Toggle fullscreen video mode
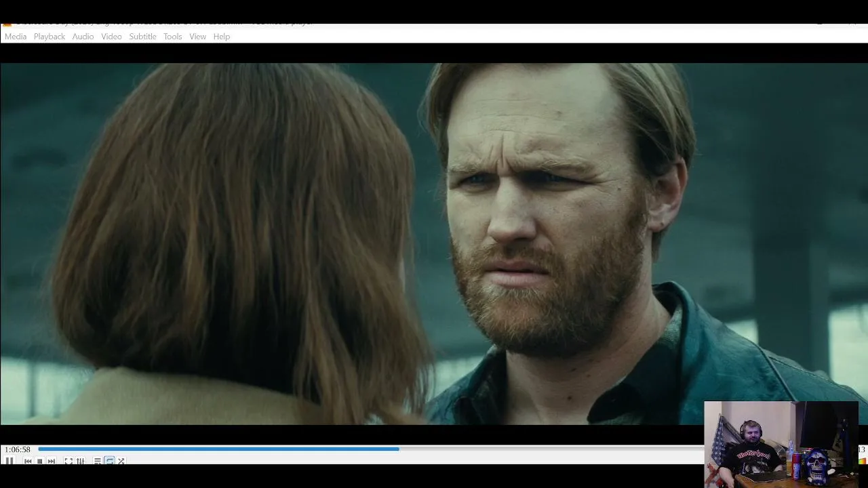The image size is (868, 488). (x=68, y=461)
